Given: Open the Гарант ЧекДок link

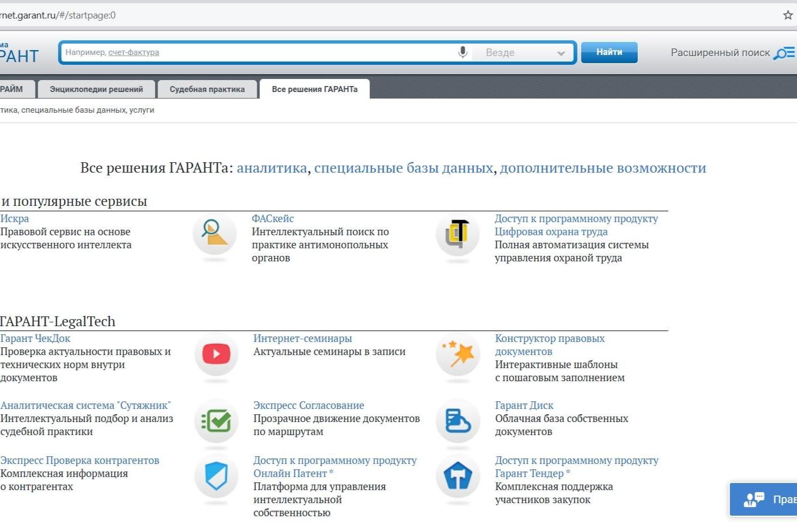Looking at the screenshot, I should point(35,338).
